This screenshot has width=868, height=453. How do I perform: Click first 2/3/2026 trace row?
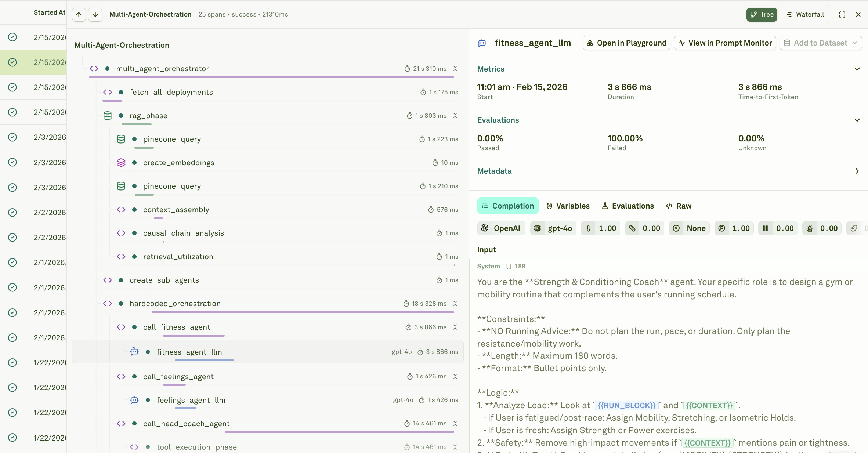point(33,137)
